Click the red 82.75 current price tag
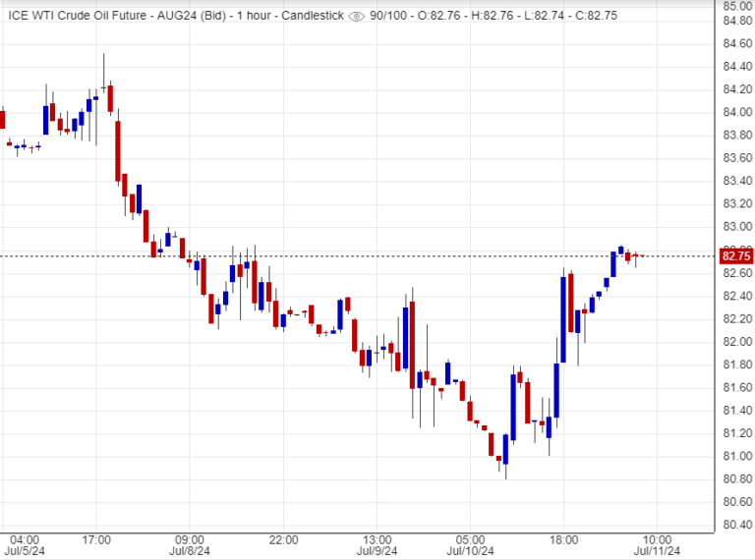 [735, 256]
